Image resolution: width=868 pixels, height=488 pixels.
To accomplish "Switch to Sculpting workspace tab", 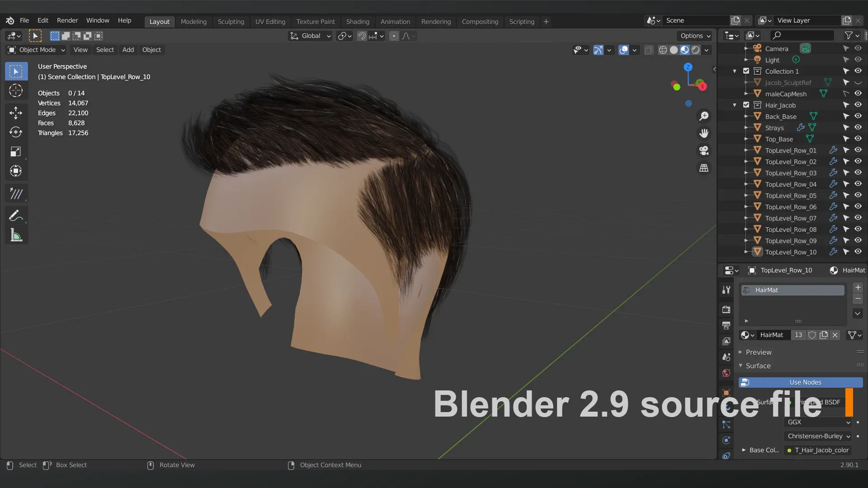I will coord(231,22).
